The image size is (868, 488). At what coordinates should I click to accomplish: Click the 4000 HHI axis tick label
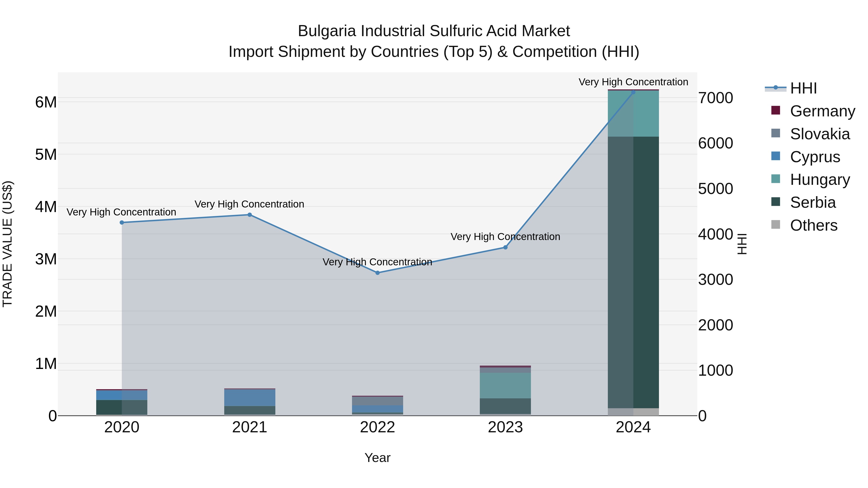[x=716, y=234]
